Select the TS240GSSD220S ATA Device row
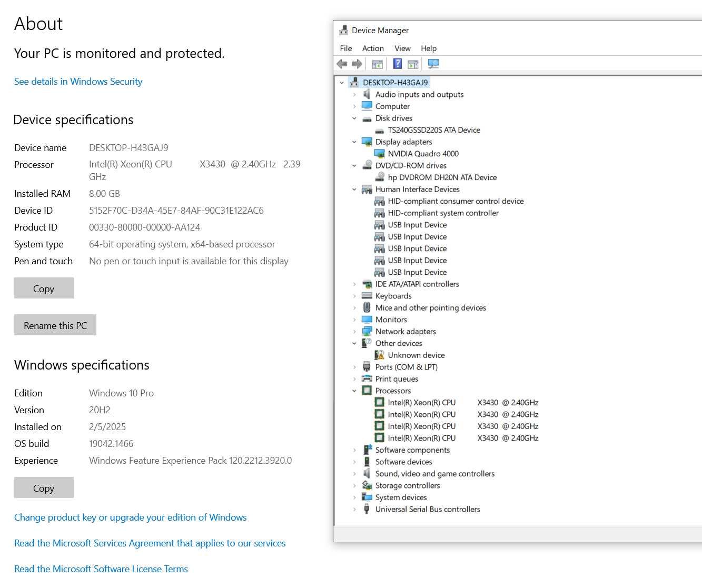Screen dimensions: 702x588 pos(434,130)
